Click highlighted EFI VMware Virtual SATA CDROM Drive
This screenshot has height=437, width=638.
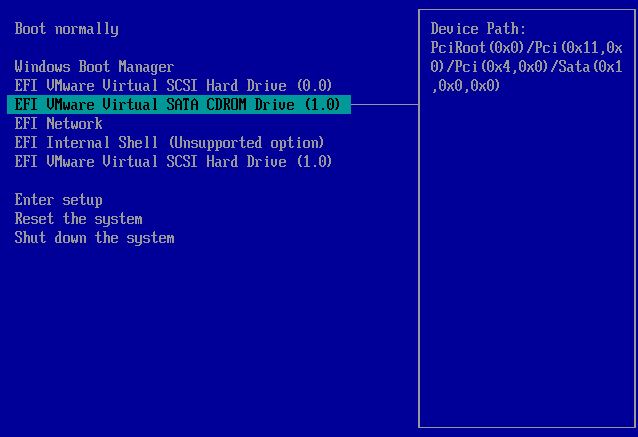177,105
